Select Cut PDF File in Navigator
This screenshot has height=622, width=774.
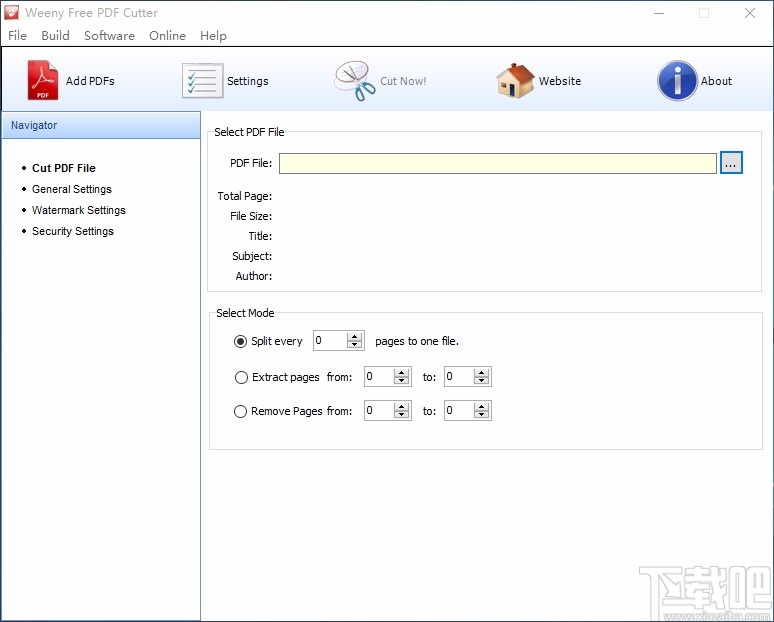(x=64, y=168)
